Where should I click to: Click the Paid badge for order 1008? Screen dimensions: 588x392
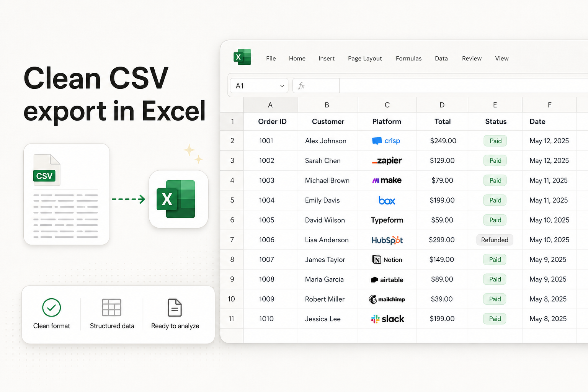click(495, 279)
